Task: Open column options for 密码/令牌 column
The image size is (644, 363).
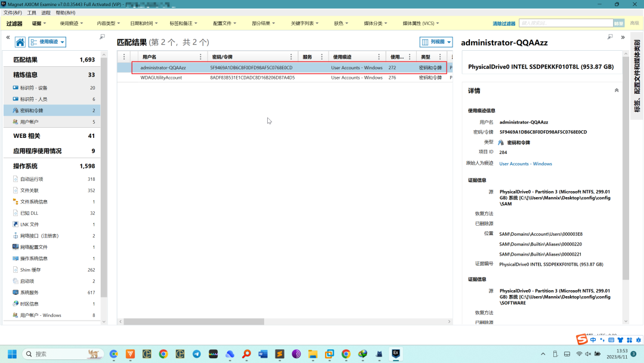Action: 291,57
